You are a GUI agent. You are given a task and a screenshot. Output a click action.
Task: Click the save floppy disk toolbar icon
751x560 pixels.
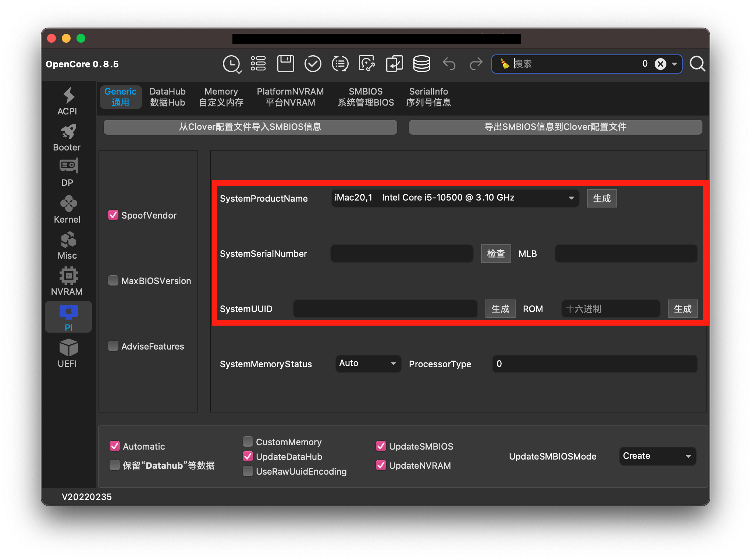coord(285,64)
